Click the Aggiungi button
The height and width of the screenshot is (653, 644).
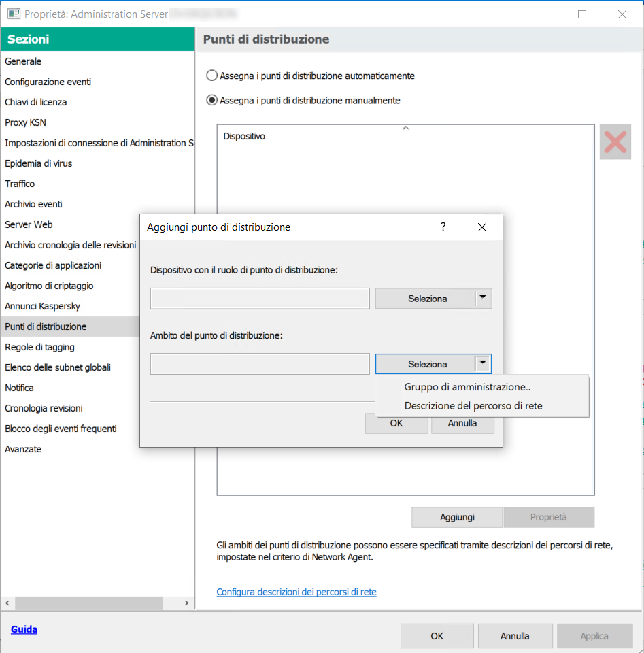tap(457, 517)
